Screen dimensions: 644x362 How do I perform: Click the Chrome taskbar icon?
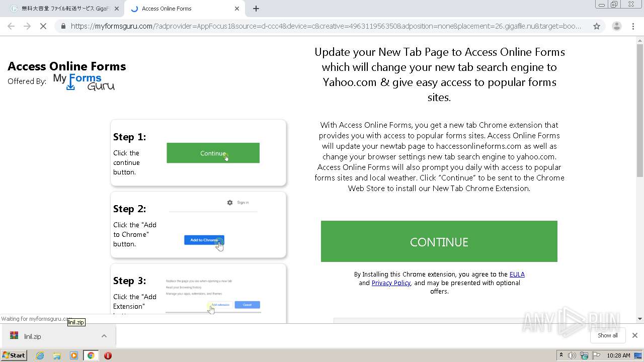tap(91, 355)
